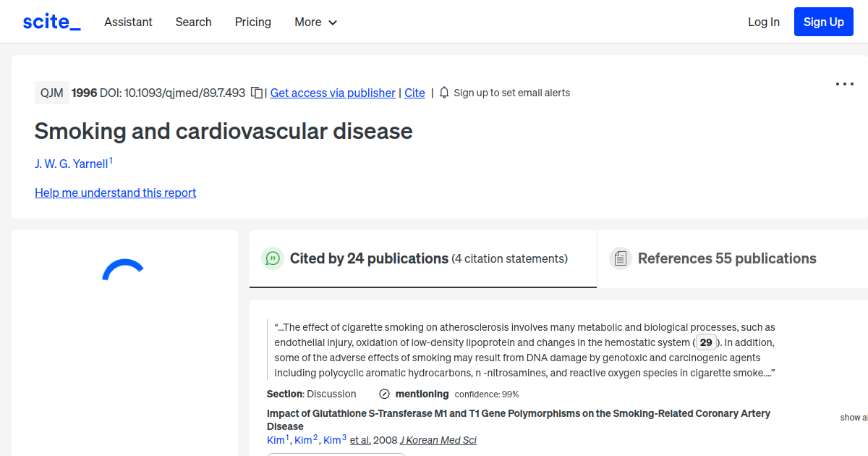Expand the More navigation menu
Viewport: 868px width, 456px height.
(315, 22)
